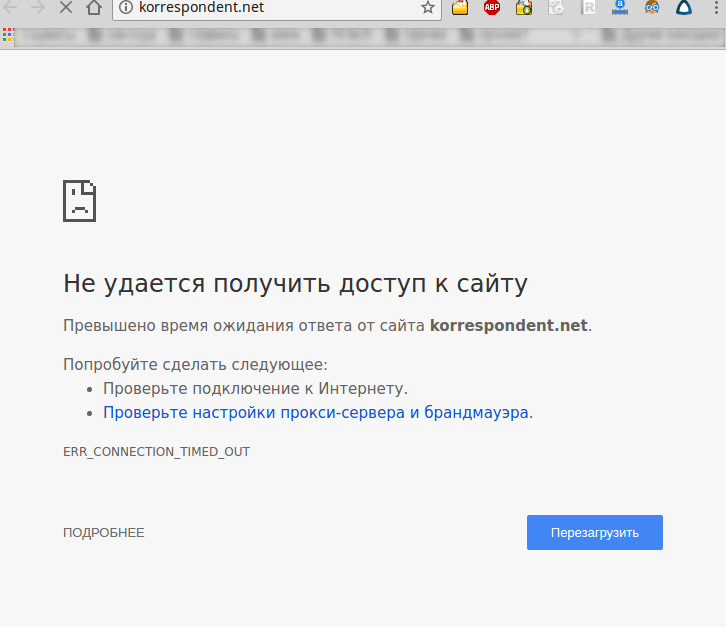This screenshot has width=726, height=627.
Task: Open the yellow folder extension icon
Action: click(x=460, y=7)
